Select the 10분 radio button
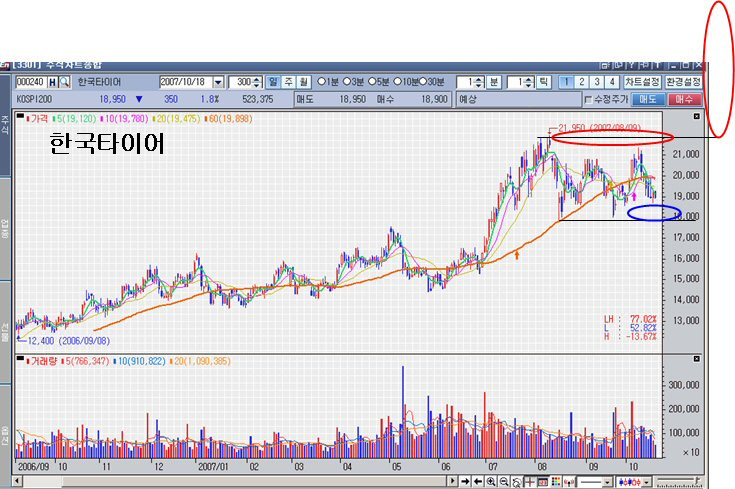This screenshot has width=735, height=489. point(397,82)
